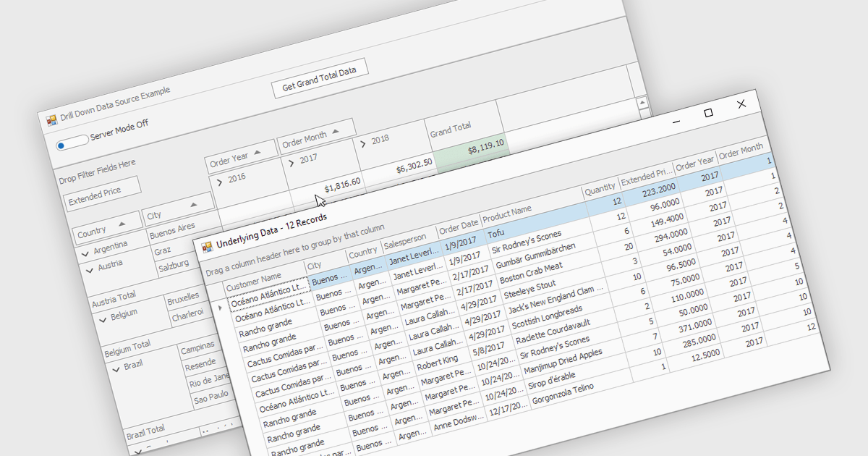Toggle the Server Mode switch
This screenshot has height=456, width=868.
[72, 142]
